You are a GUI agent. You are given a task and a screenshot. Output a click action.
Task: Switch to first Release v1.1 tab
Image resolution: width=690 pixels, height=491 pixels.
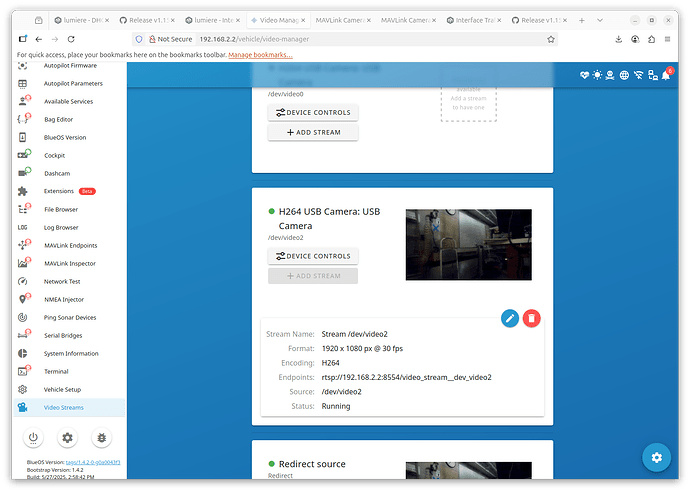pos(147,20)
